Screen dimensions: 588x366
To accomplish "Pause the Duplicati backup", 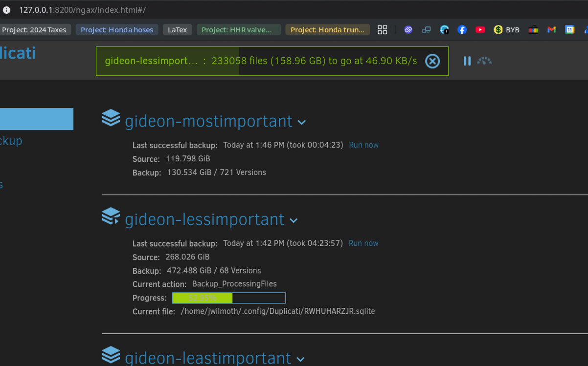I will (467, 61).
